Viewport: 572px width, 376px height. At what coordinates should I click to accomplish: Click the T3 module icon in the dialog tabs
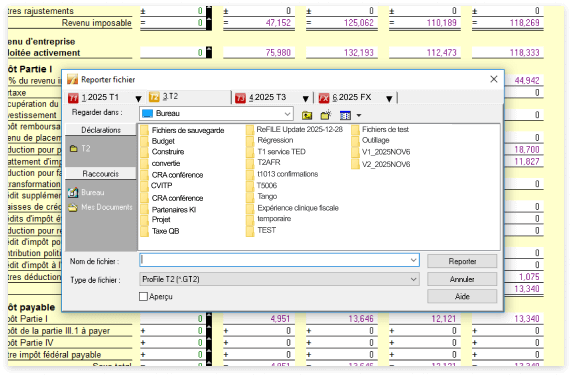(x=240, y=98)
